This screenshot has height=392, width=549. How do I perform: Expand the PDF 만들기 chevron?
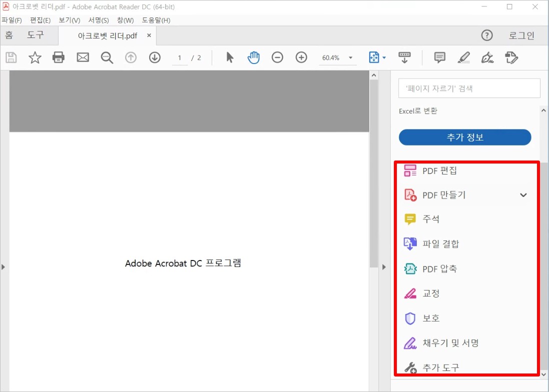tap(523, 195)
